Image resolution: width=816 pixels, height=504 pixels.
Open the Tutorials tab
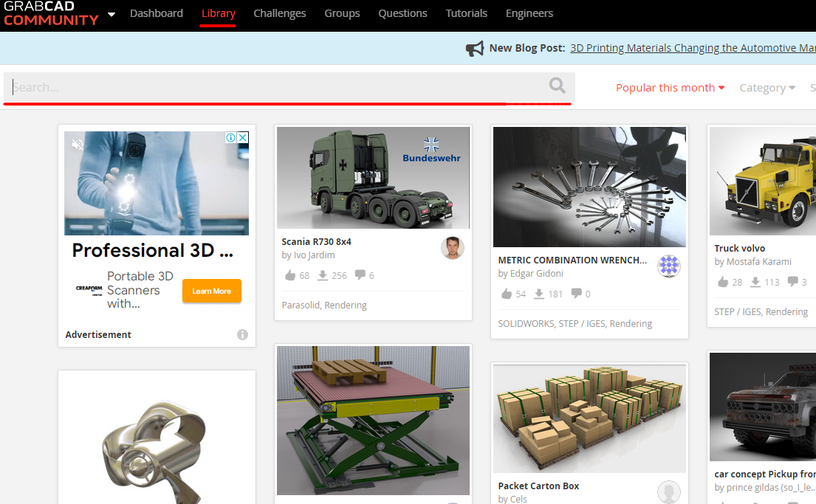pos(466,13)
